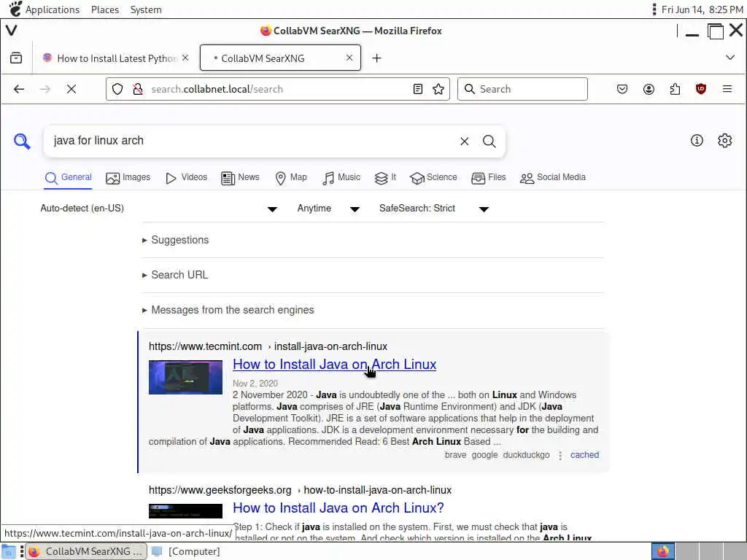Open the tecmint How to Install Java link
Screen dimensions: 747x560
334,365
